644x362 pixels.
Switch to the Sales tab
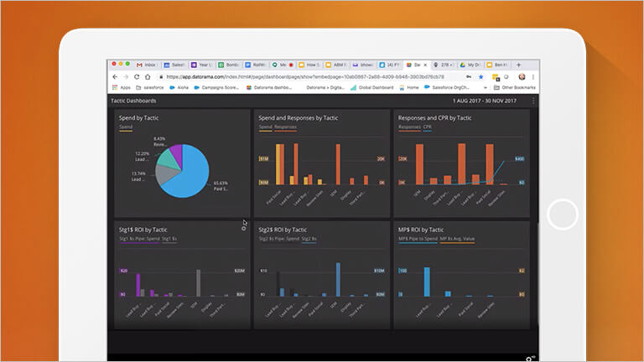tap(174, 65)
